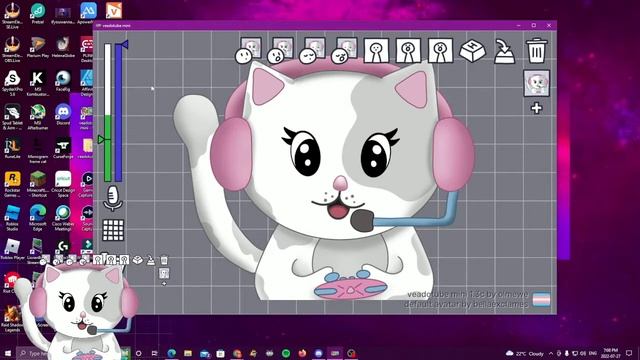Select the cat avatar thumbnail in sidebar
Viewport: 640px width, 360px height.
point(536,83)
